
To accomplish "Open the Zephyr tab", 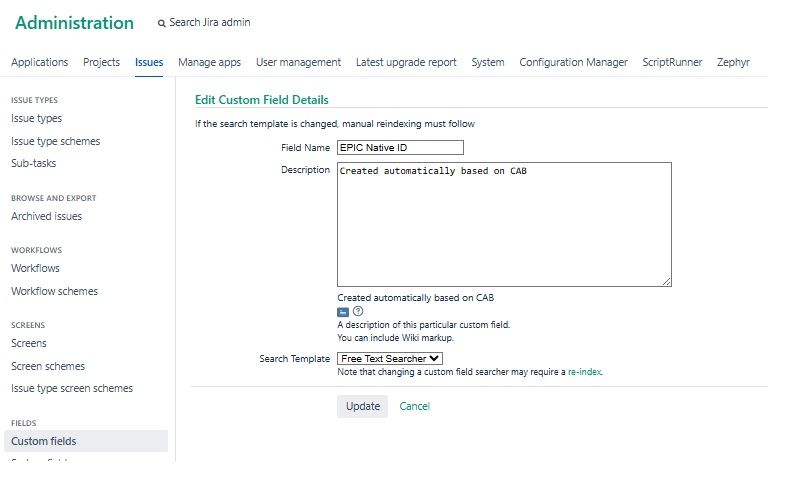I will click(733, 62).
